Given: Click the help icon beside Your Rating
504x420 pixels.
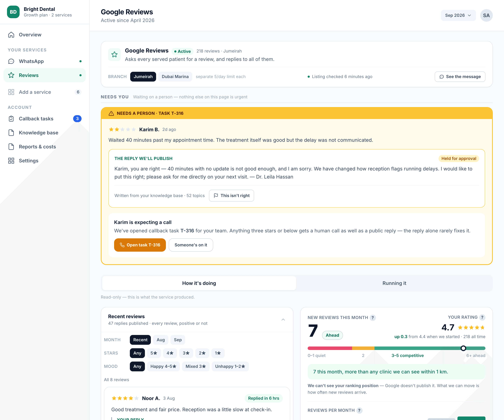Looking at the screenshot, I should pyautogui.click(x=482, y=317).
